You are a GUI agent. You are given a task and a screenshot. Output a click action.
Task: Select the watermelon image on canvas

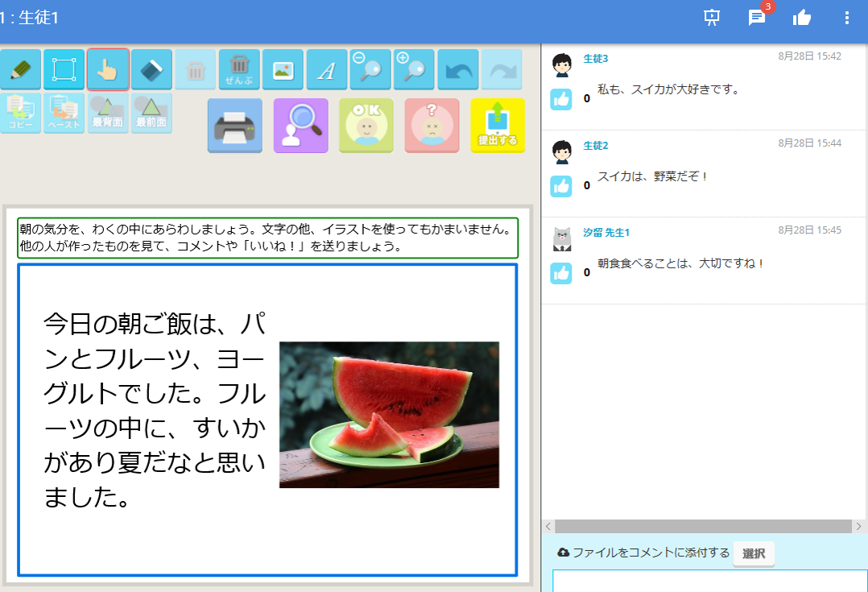point(389,415)
